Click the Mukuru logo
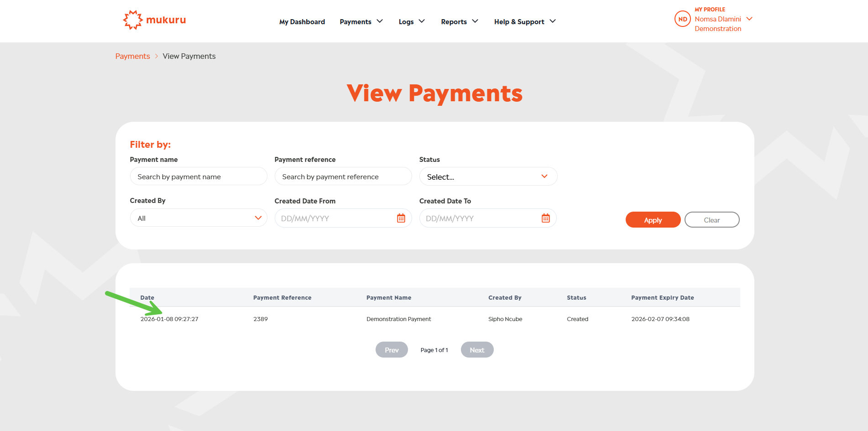868x431 pixels. tap(154, 20)
